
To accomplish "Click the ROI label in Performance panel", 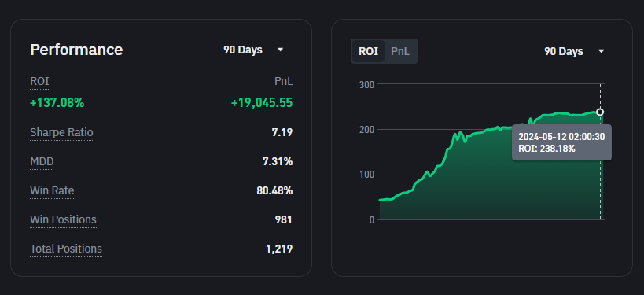I will coord(39,81).
